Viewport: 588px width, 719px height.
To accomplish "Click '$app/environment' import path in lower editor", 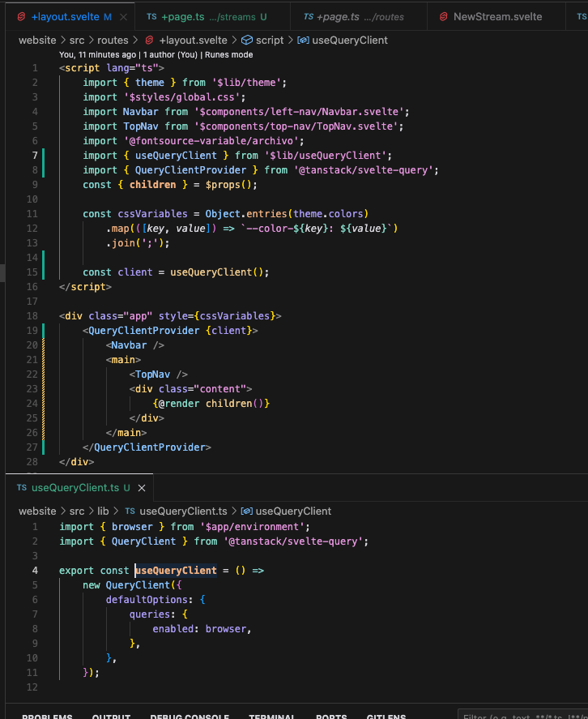I will 252,527.
